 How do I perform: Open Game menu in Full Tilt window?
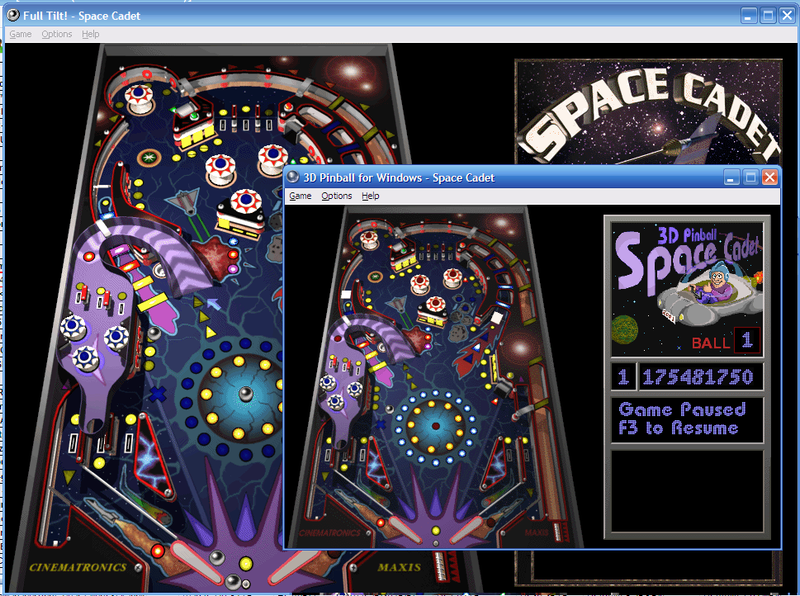(x=20, y=34)
